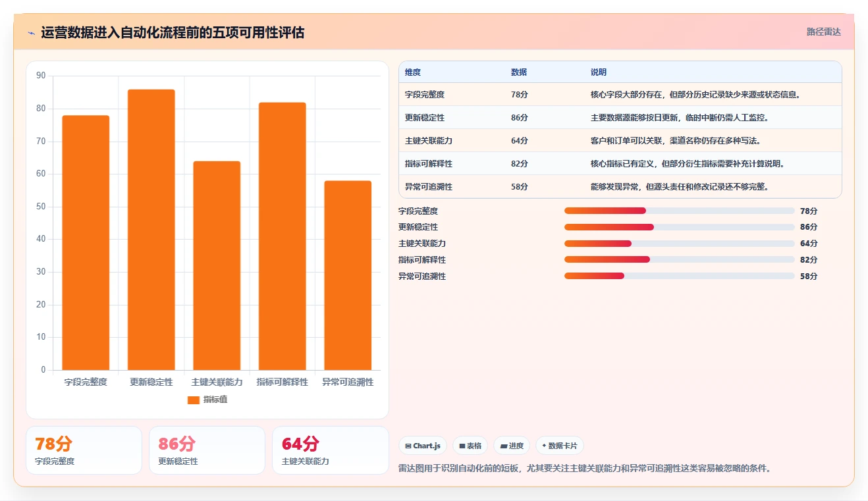Select the 指标可解释性 table row name

(x=429, y=164)
